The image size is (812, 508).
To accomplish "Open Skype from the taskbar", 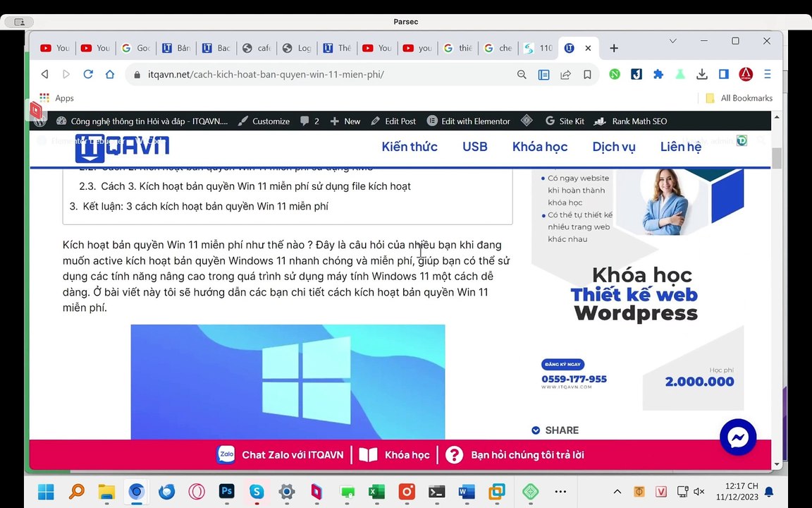I will tap(257, 491).
